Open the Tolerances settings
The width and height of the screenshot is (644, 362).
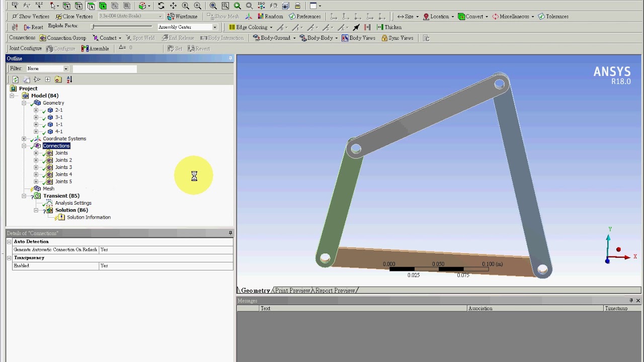tap(553, 16)
